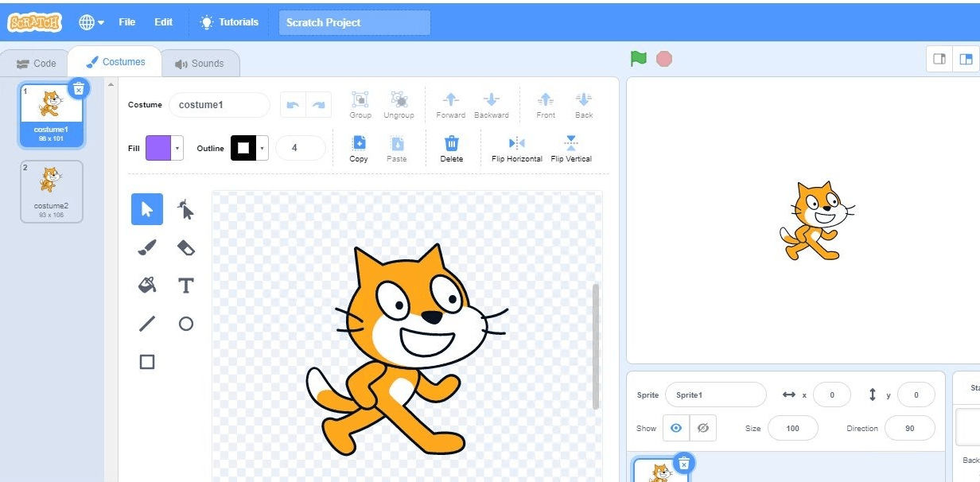This screenshot has width=980, height=482.
Task: Select the costume2 thumbnail
Action: point(52,191)
